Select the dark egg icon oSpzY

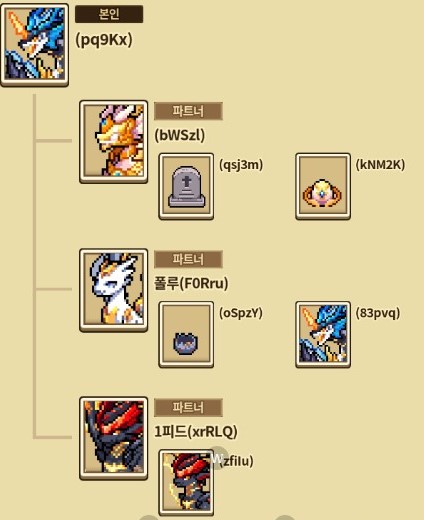tap(186, 334)
